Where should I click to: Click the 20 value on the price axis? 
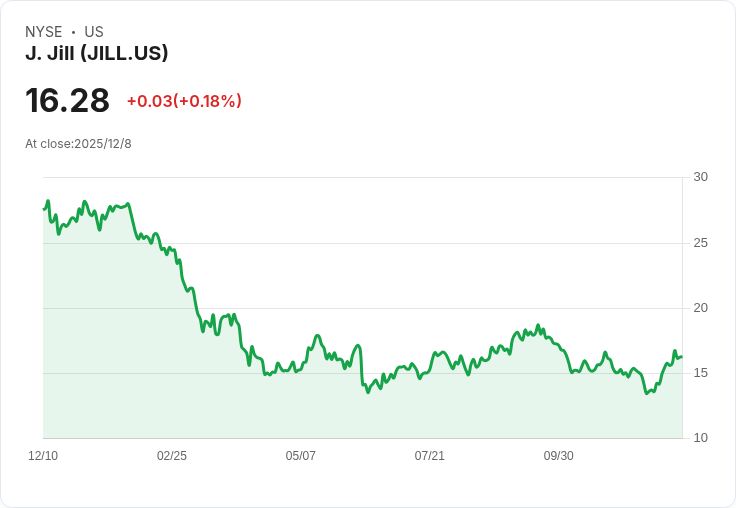point(700,308)
